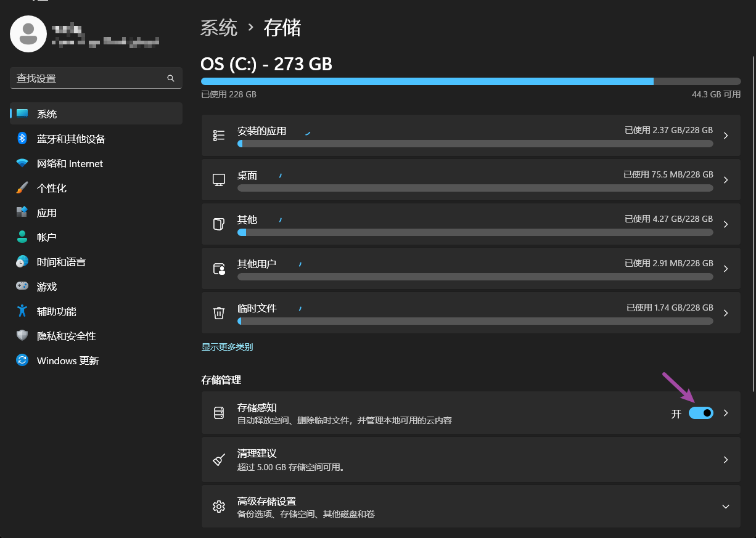
Task: Click the 显示更多类别 link
Action: 227,347
